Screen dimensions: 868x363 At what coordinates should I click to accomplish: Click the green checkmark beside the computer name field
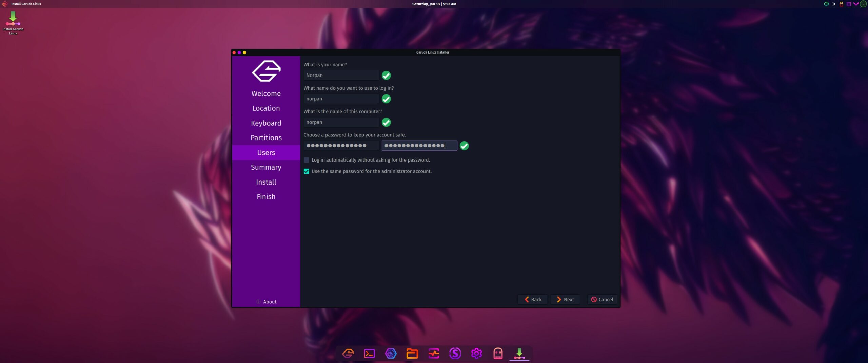click(386, 122)
